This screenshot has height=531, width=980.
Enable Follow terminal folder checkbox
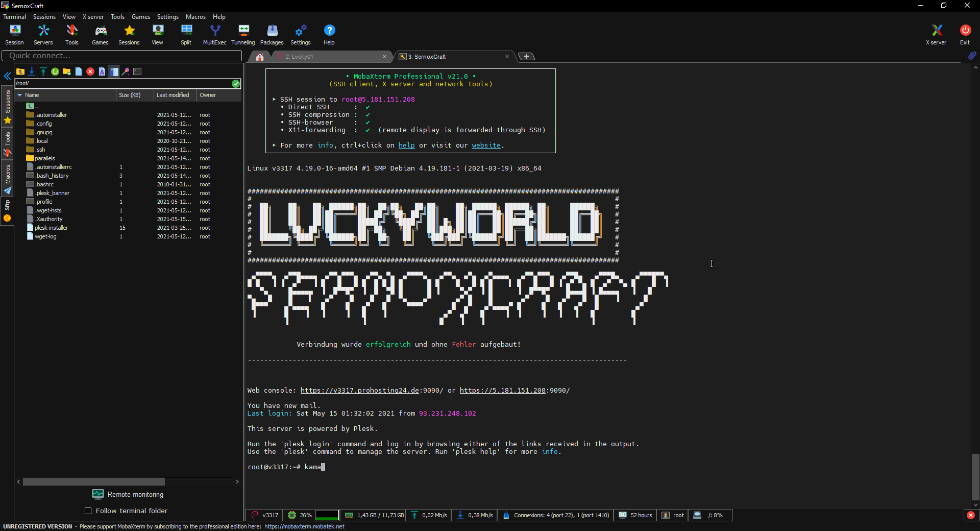click(88, 511)
